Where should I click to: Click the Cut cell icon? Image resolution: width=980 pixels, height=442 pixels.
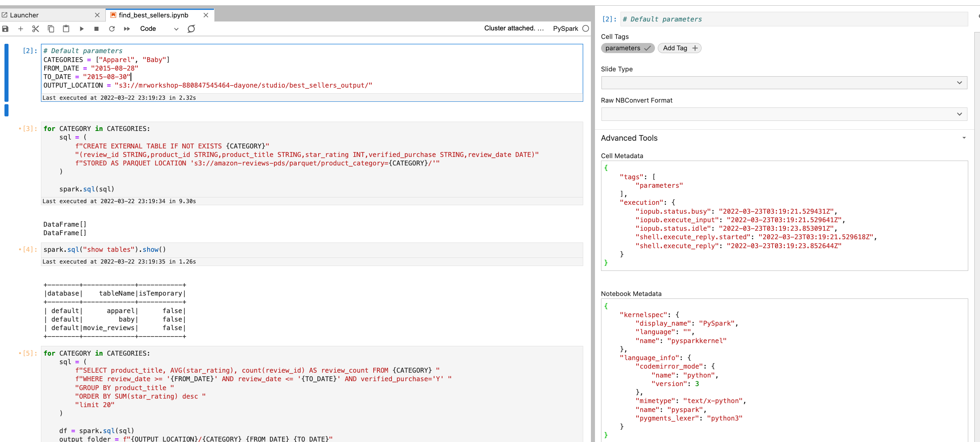click(36, 28)
